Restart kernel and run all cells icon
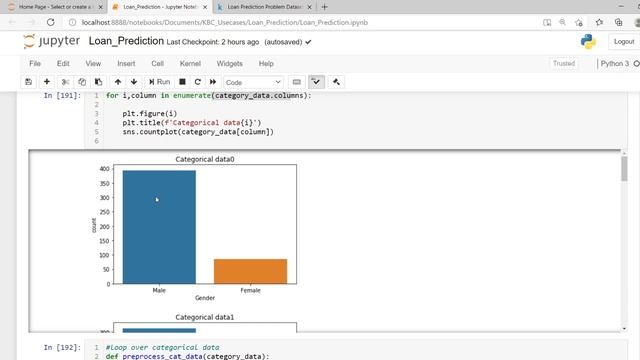 pos(213,82)
